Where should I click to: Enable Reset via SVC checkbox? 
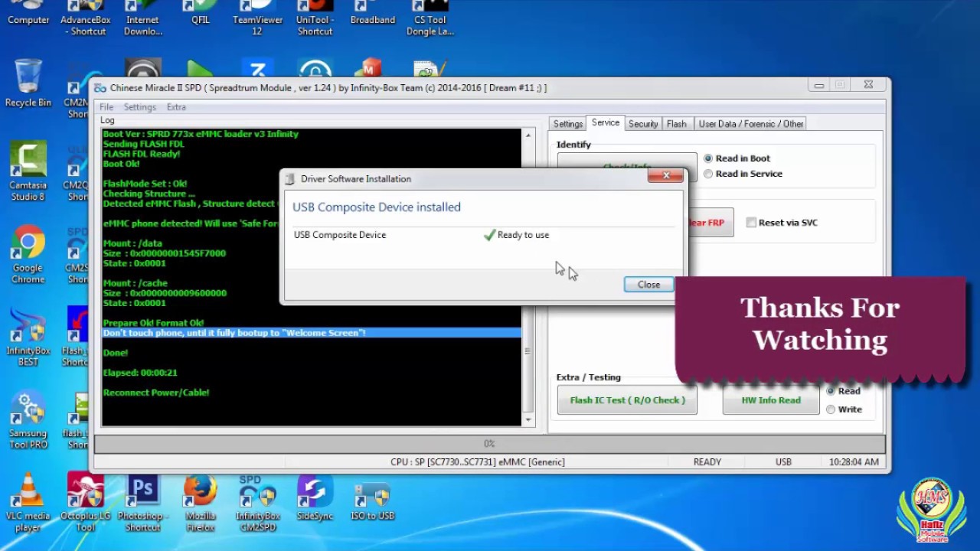click(751, 223)
